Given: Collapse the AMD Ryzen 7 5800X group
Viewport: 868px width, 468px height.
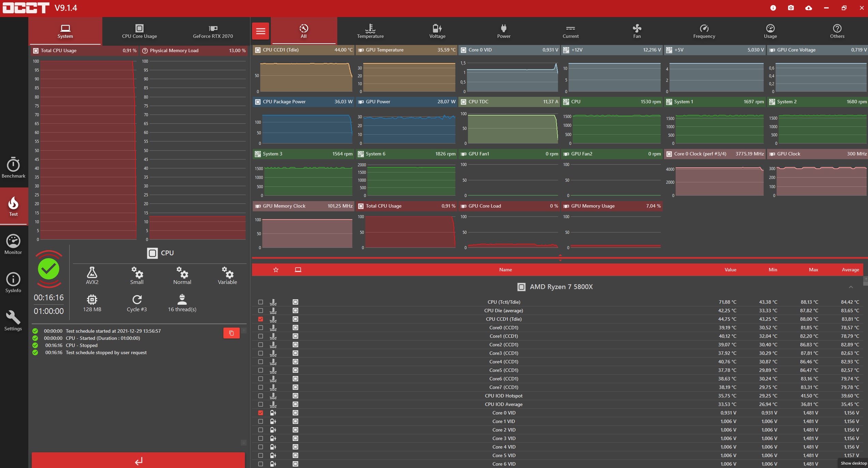Looking at the screenshot, I should (x=851, y=287).
